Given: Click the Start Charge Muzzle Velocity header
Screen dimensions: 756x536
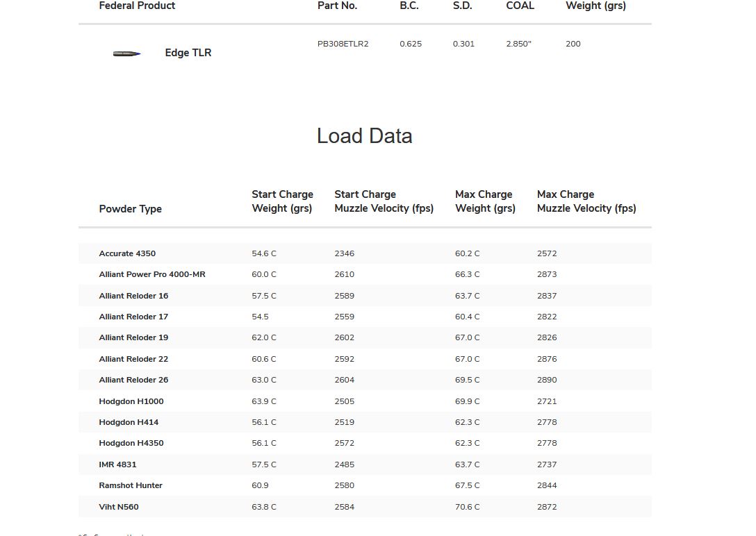Looking at the screenshot, I should (384, 201).
